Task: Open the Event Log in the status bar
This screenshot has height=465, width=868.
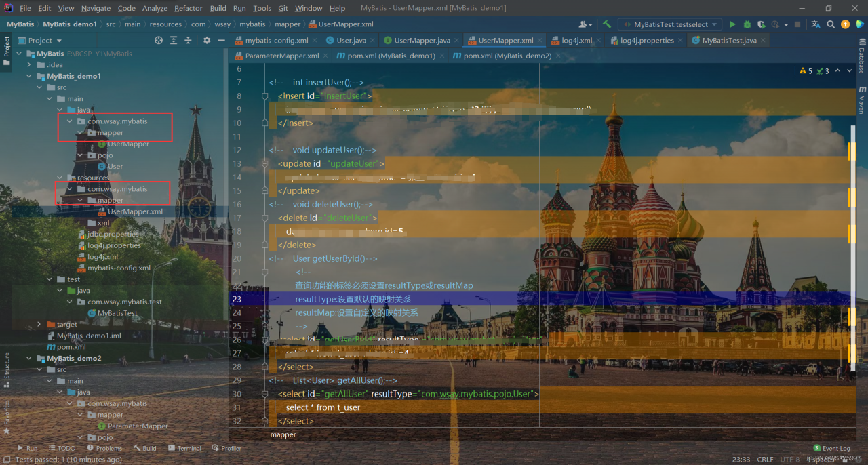Action: click(x=831, y=448)
